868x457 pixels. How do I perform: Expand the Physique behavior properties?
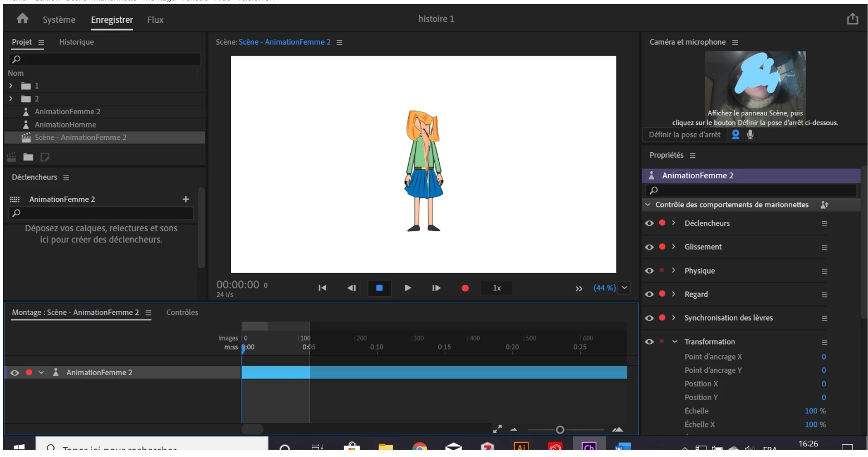click(674, 271)
